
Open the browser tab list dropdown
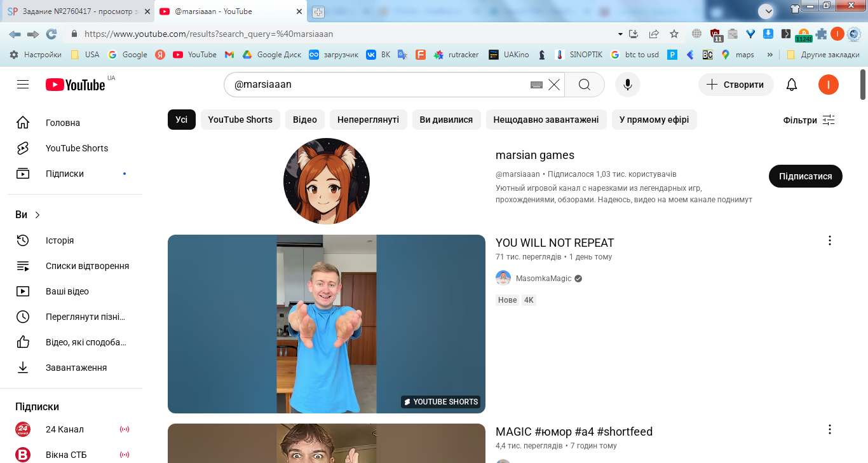click(766, 11)
